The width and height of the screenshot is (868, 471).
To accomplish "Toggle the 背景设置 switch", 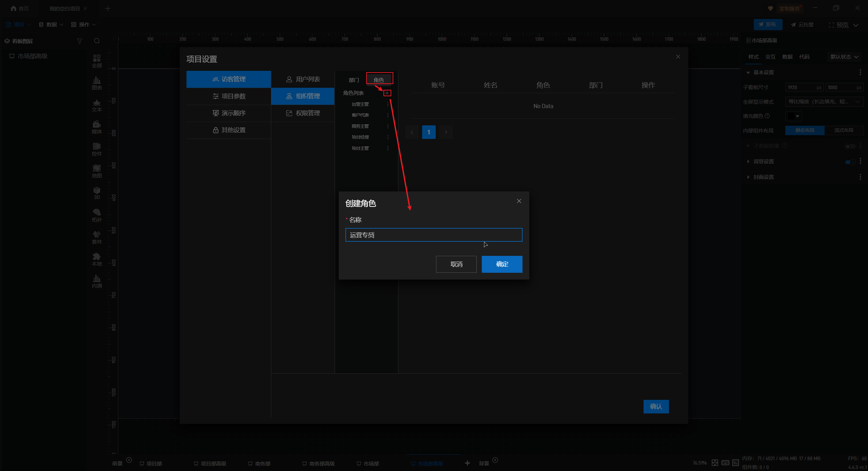I will [850, 162].
